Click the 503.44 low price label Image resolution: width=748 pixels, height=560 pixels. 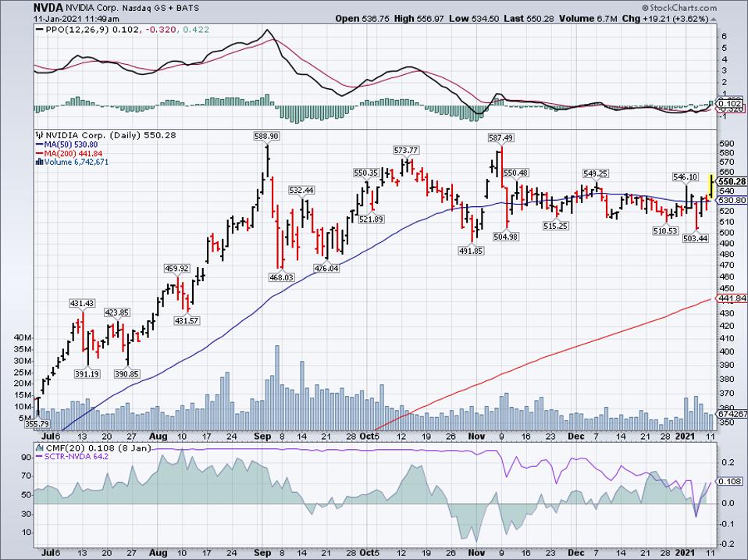696,238
